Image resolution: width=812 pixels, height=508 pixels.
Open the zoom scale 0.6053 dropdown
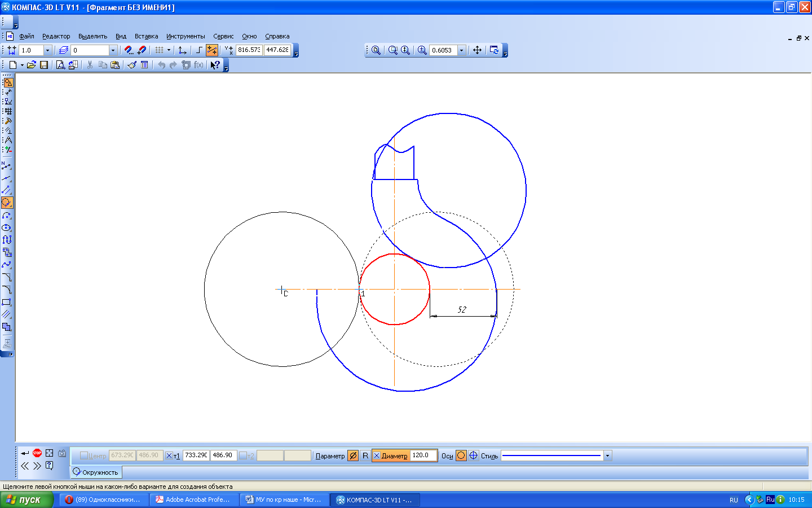(x=461, y=50)
